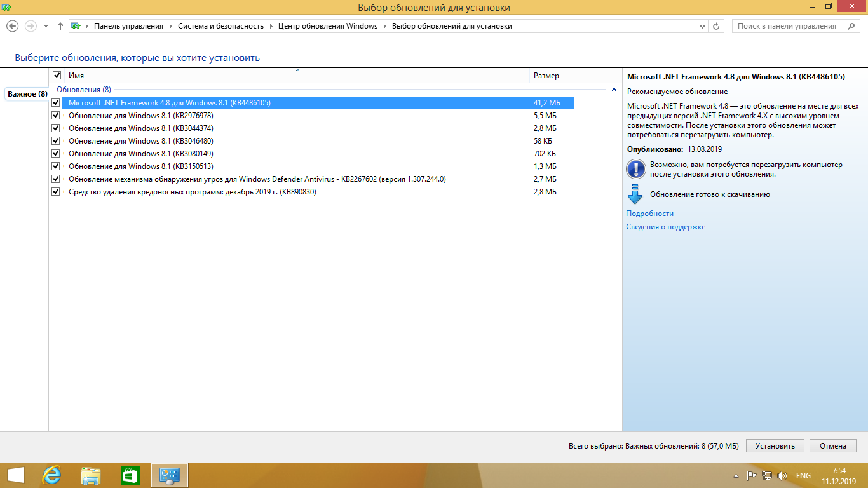Click the Control Panel icon in address bar
This screenshot has width=868, height=488.
[76, 26]
